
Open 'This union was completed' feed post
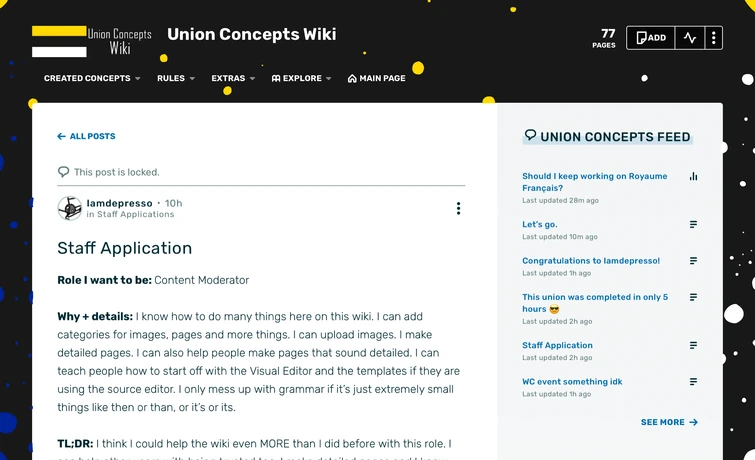595,302
